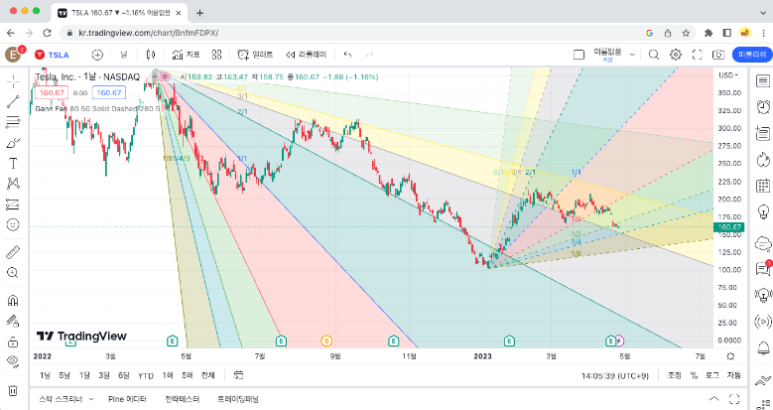Viewport: 773px width, 410px height.
Task: Open the indicator templates grid icon
Action: [x=216, y=55]
